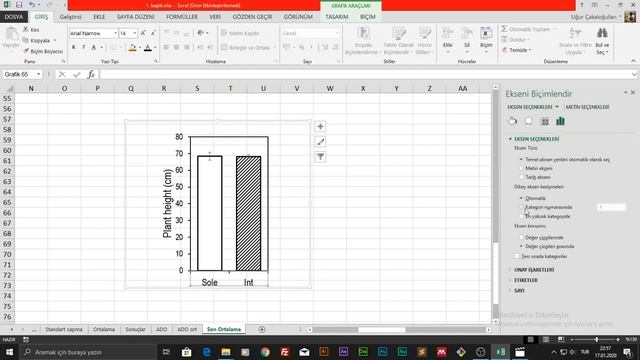Select the 'Değer çizgilerinde' radio button

(521, 237)
